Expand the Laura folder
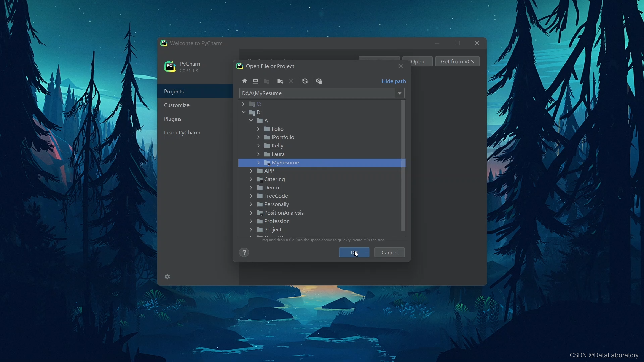Image resolution: width=644 pixels, height=362 pixels. pyautogui.click(x=258, y=154)
